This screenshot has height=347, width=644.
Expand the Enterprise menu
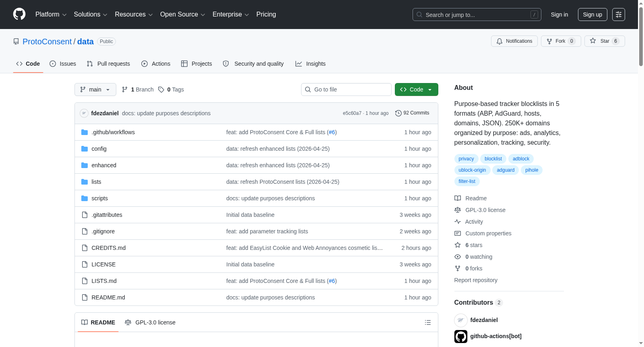[231, 15]
